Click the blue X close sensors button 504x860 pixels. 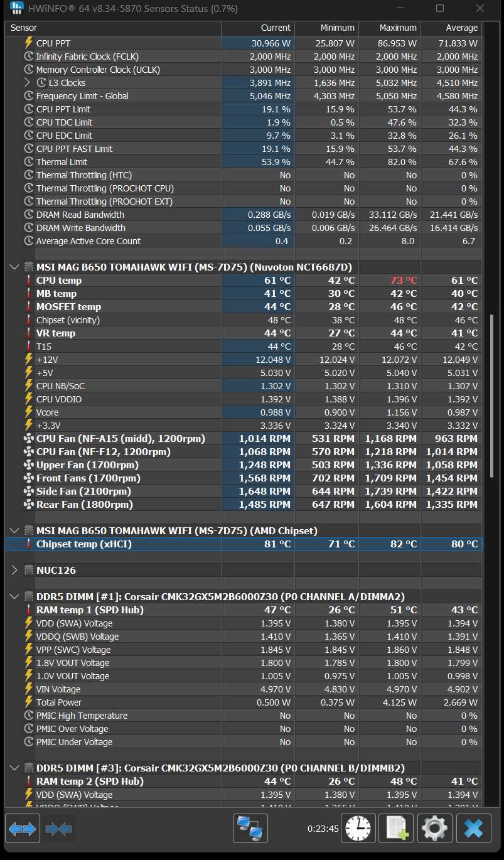pos(473,829)
